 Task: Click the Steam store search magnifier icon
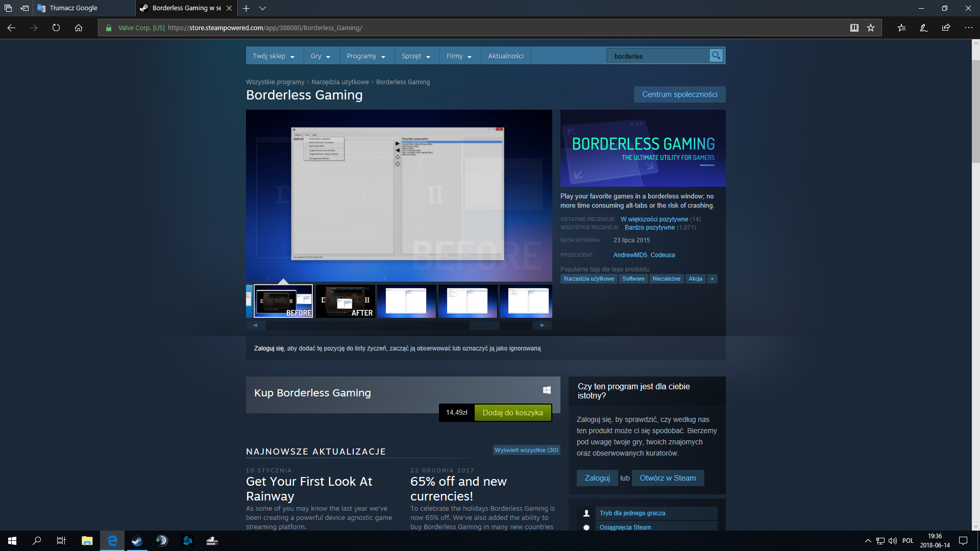coord(716,56)
